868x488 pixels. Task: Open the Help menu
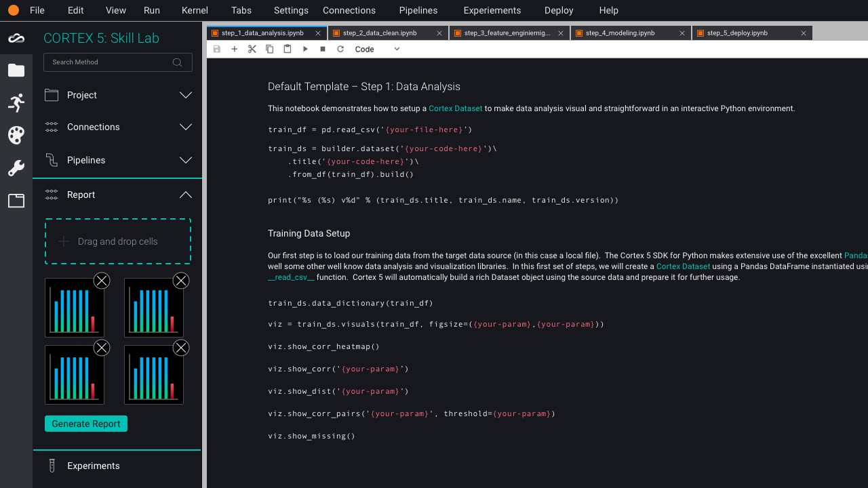(609, 10)
